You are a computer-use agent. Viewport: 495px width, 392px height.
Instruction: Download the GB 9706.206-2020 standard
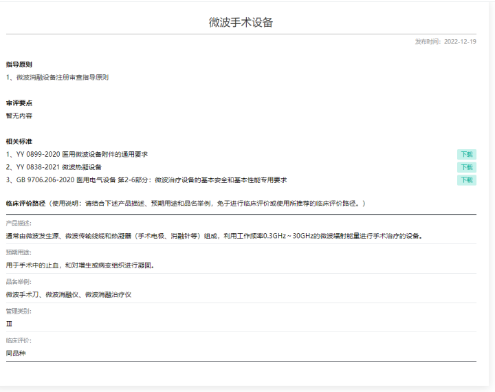coord(466,180)
